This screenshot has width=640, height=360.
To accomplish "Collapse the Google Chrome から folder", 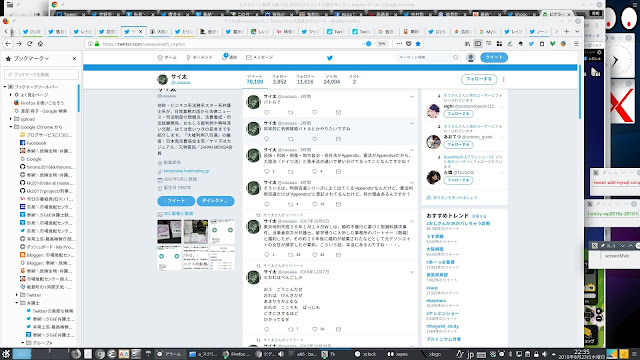I will coord(11,127).
